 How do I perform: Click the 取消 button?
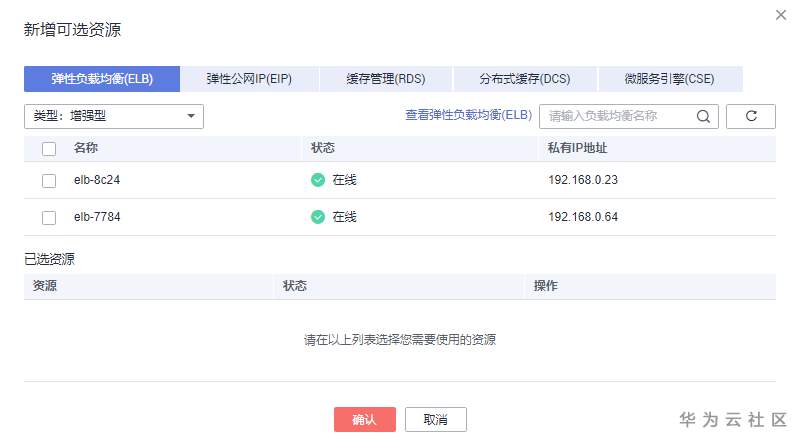[x=434, y=420]
